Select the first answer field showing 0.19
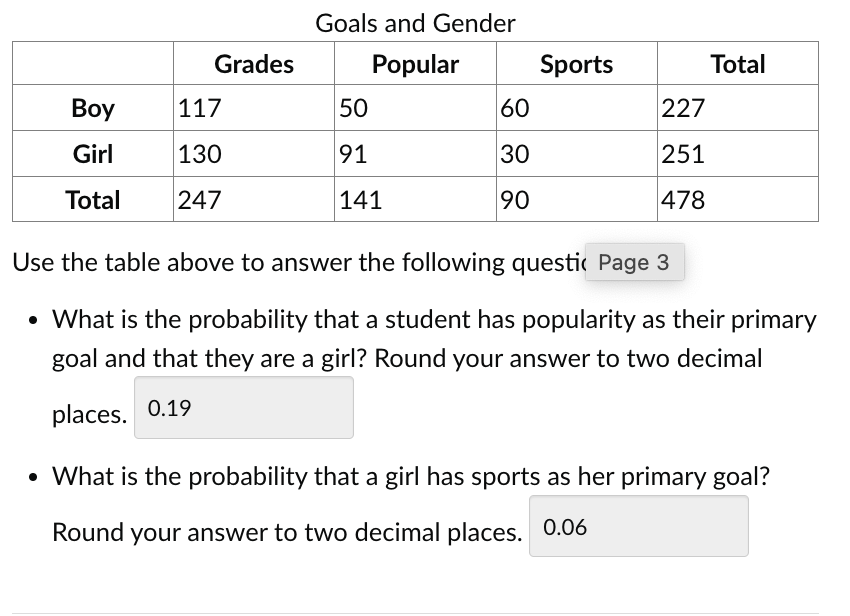 243,407
